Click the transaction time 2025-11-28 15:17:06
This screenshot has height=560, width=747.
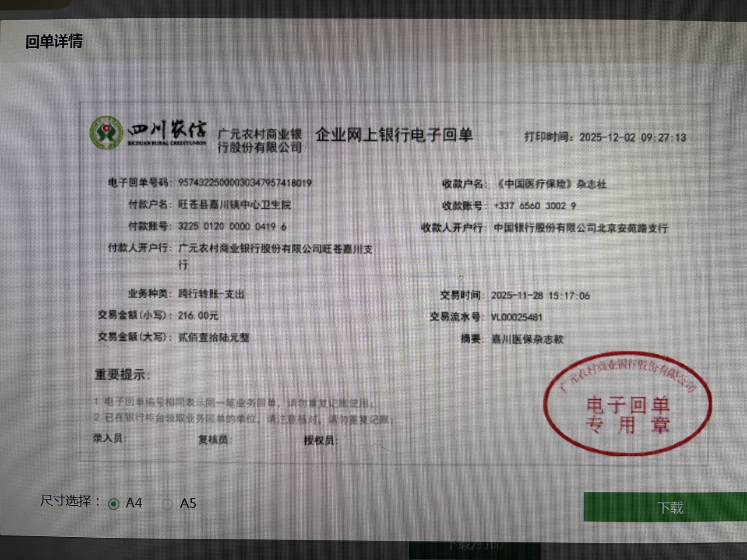[x=540, y=296]
